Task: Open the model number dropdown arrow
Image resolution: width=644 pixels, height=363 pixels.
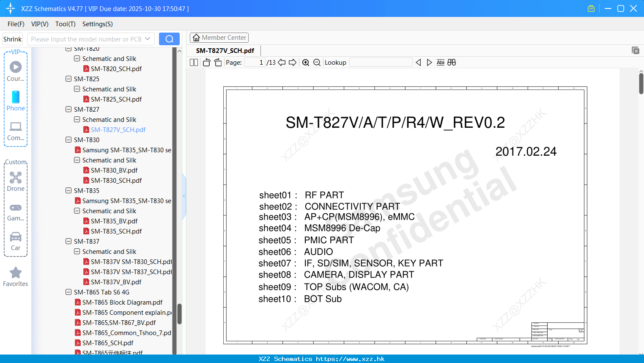Action: 148,39
